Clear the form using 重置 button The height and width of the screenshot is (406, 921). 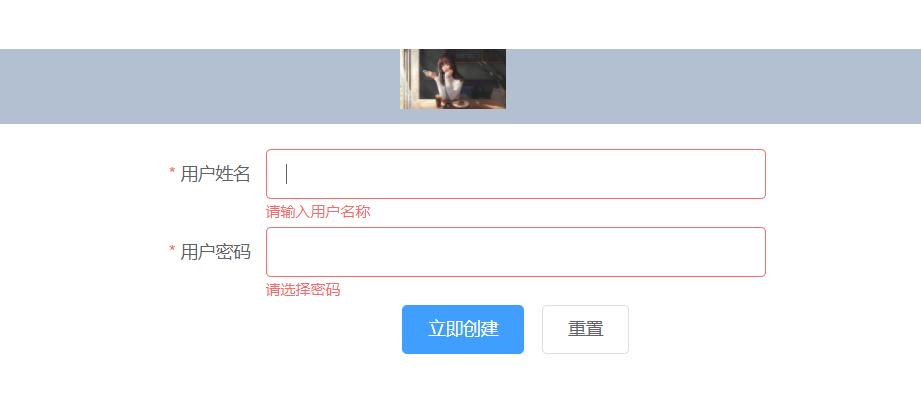point(585,329)
